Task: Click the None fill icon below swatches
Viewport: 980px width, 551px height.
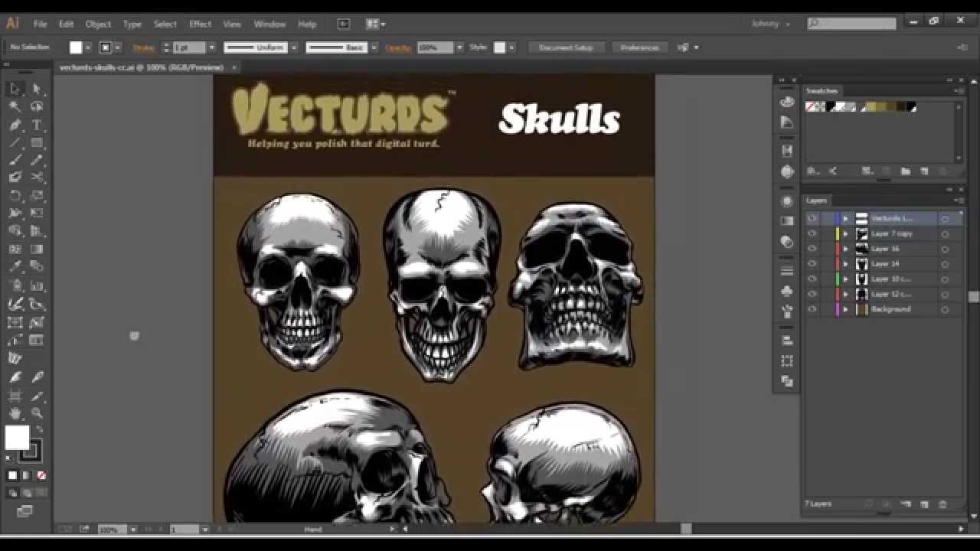Action: tap(41, 475)
